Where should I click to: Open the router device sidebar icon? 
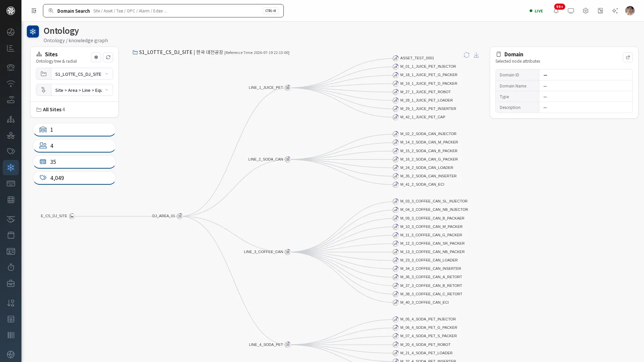pos(11,100)
